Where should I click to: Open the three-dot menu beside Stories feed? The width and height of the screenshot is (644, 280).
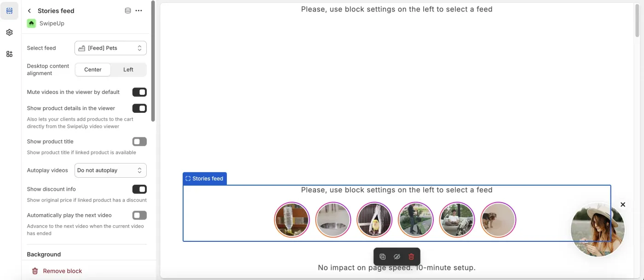coord(139,10)
